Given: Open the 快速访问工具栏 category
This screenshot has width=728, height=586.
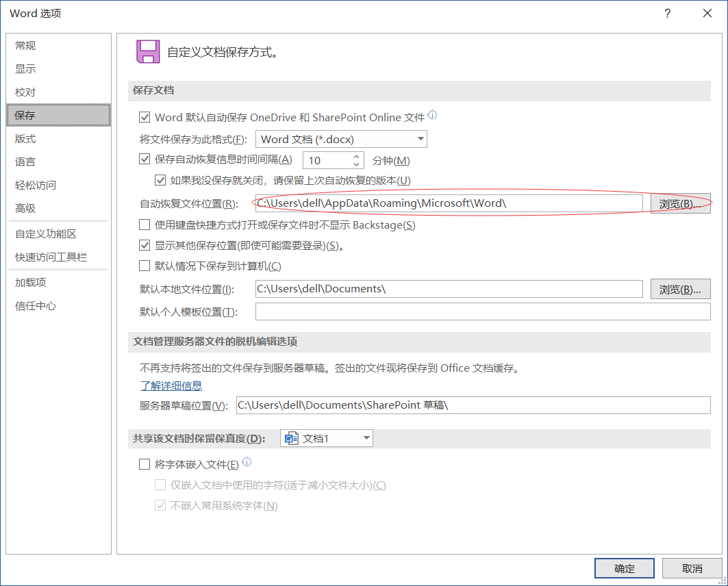Looking at the screenshot, I should pos(58,257).
